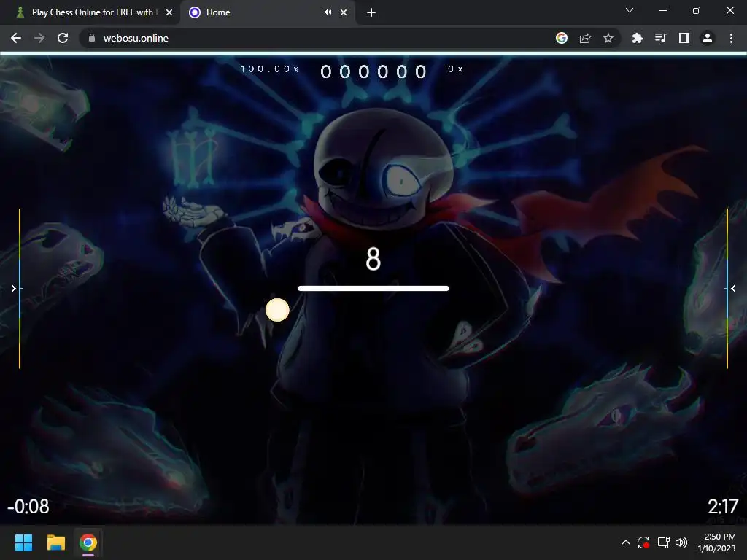The width and height of the screenshot is (747, 560).
Task: Open the Windows Start menu
Action: point(23,542)
